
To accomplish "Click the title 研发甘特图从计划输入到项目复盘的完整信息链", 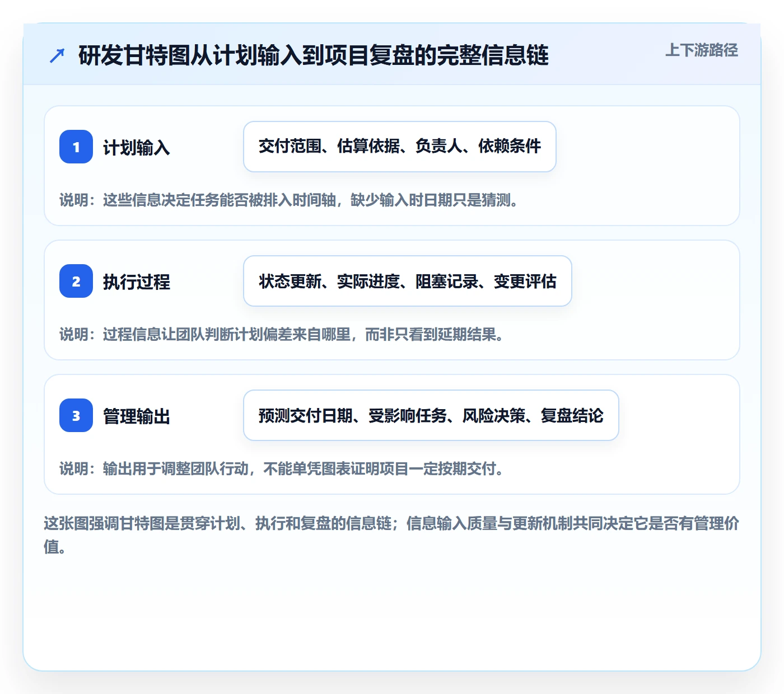I will click(x=314, y=55).
